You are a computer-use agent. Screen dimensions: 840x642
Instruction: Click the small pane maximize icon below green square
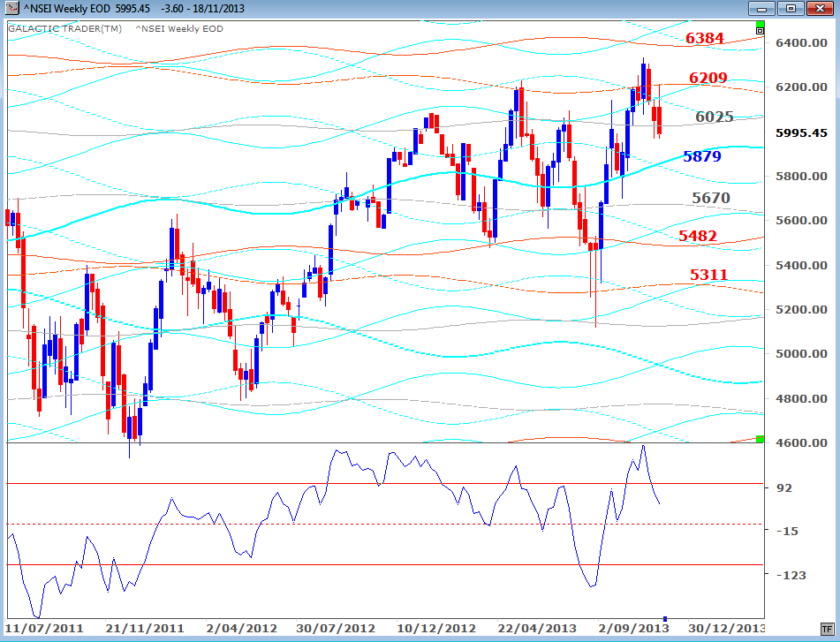[x=760, y=31]
